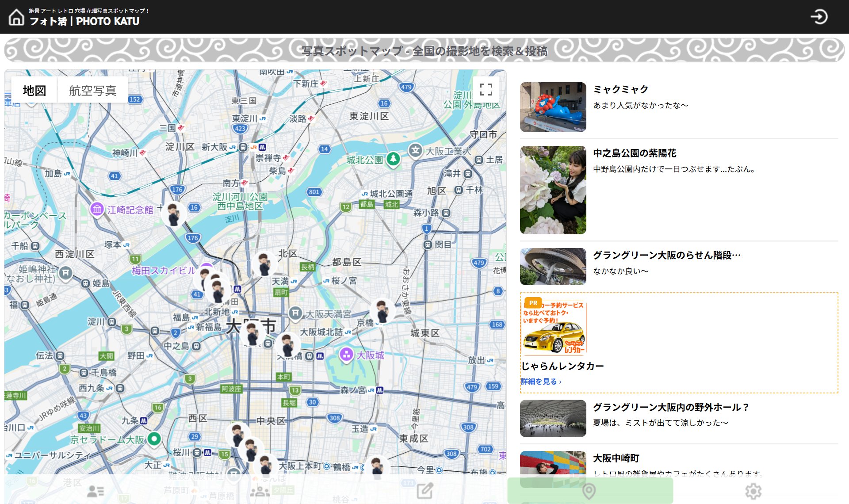Click the 写真スポットマップ banner heading
Screen dimensions: 849x504
click(424, 51)
